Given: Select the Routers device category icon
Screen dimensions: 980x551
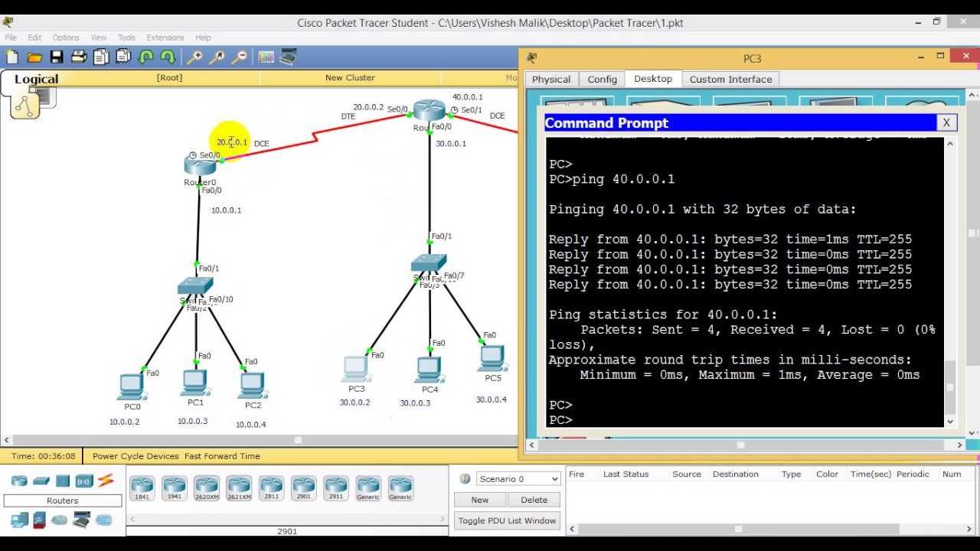Looking at the screenshot, I should click(x=19, y=481).
